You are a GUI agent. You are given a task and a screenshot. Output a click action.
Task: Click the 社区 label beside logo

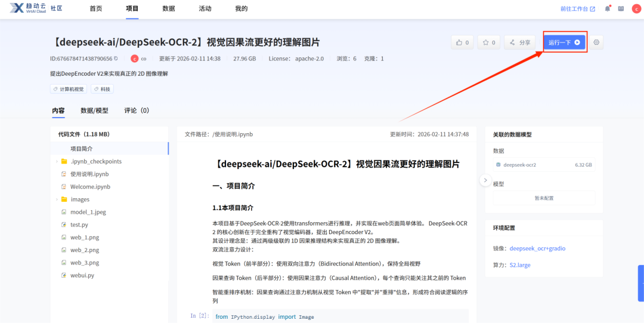pos(56,8)
